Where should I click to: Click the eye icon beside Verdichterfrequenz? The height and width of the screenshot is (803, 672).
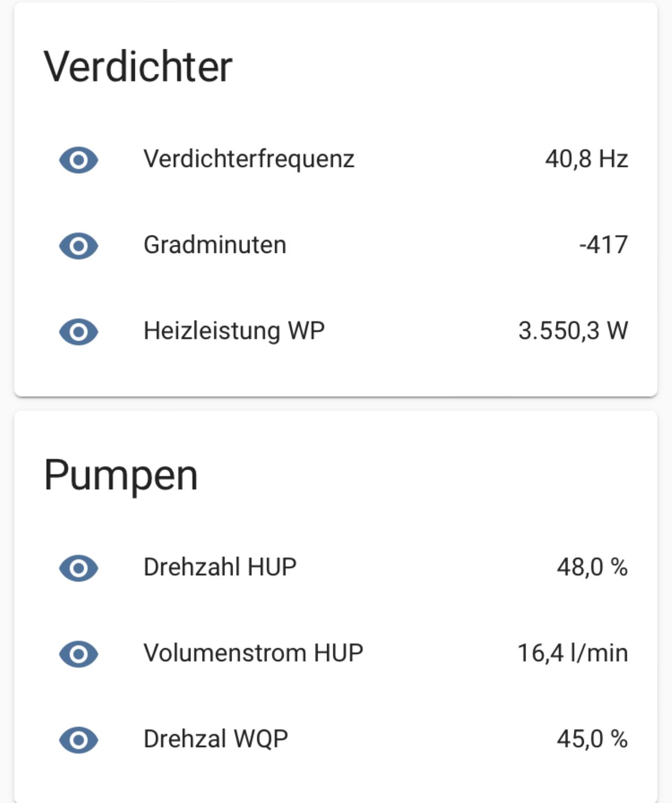[79, 160]
